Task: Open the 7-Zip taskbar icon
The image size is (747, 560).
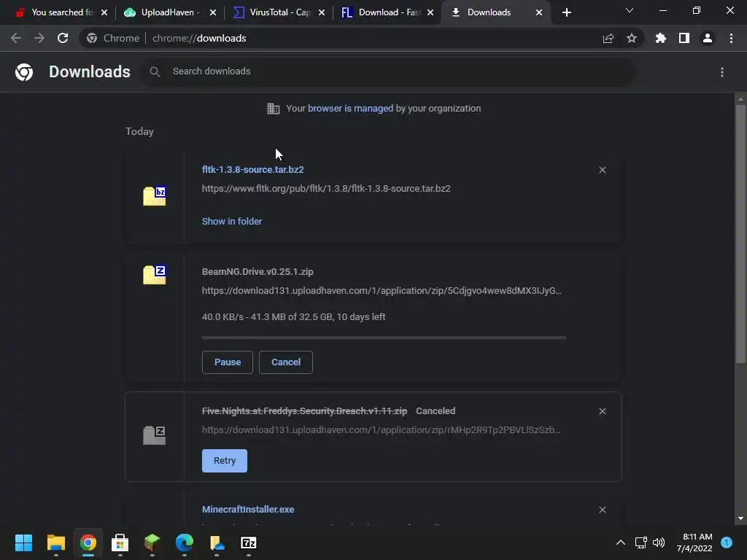Action: pos(249,542)
